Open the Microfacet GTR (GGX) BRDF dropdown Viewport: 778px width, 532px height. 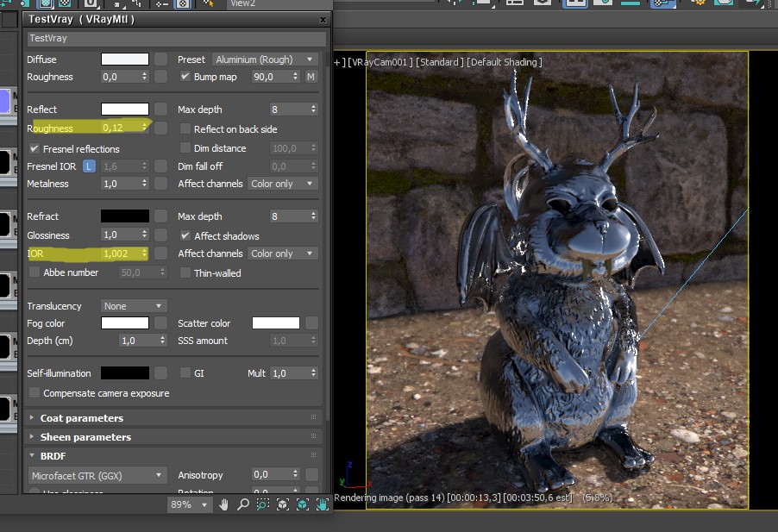(x=97, y=475)
